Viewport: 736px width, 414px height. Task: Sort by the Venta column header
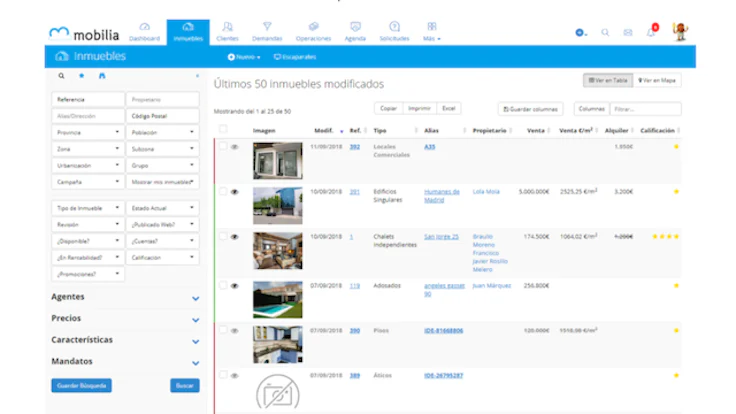click(536, 130)
